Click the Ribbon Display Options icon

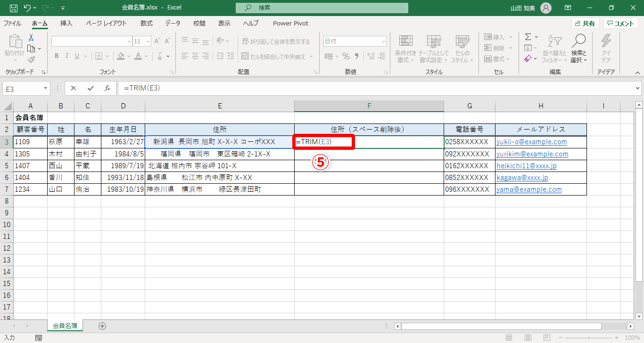tap(568, 8)
